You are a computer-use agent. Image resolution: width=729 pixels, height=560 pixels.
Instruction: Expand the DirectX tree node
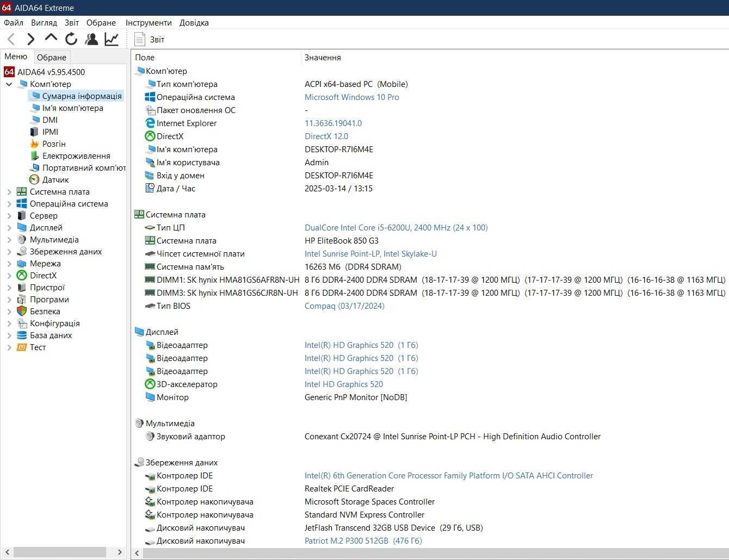(x=9, y=276)
